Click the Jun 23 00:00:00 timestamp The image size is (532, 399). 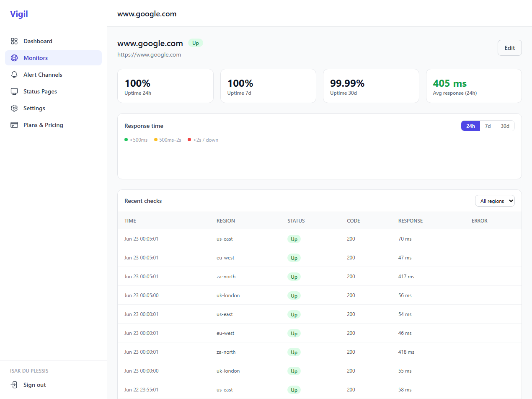pos(142,371)
